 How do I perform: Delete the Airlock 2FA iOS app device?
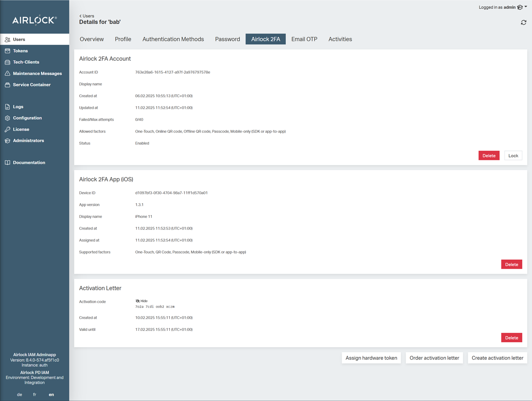click(512, 264)
